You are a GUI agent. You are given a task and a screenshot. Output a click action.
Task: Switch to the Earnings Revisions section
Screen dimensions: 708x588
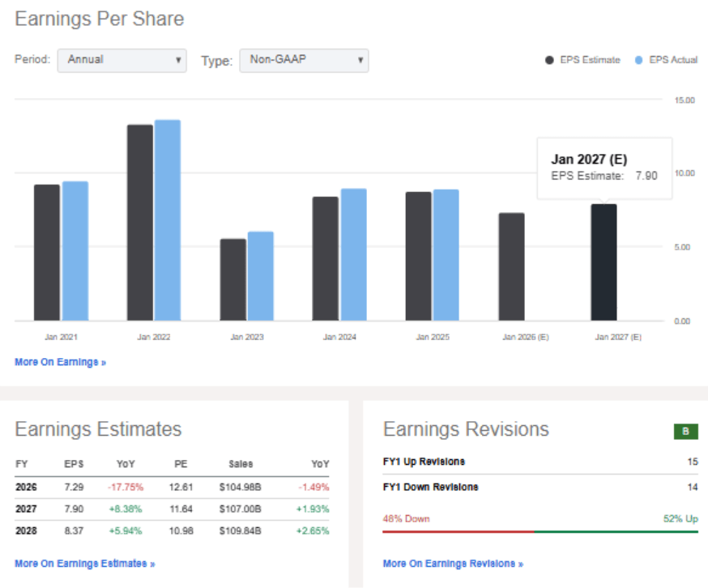point(468,429)
